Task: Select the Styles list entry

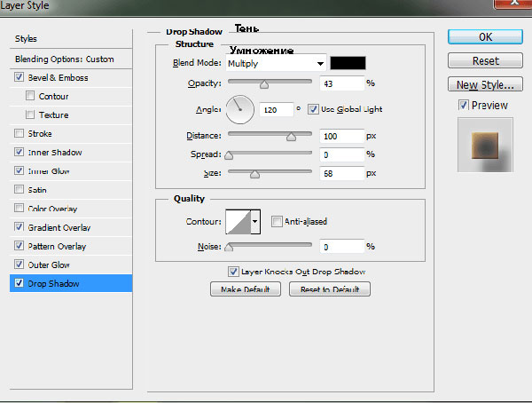Action: click(71, 39)
